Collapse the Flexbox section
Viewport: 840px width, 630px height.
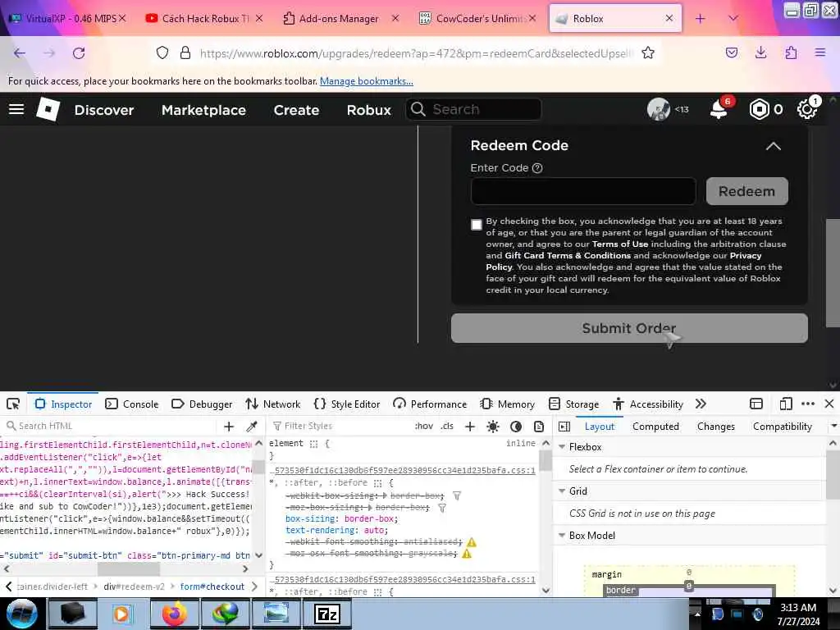tap(562, 447)
